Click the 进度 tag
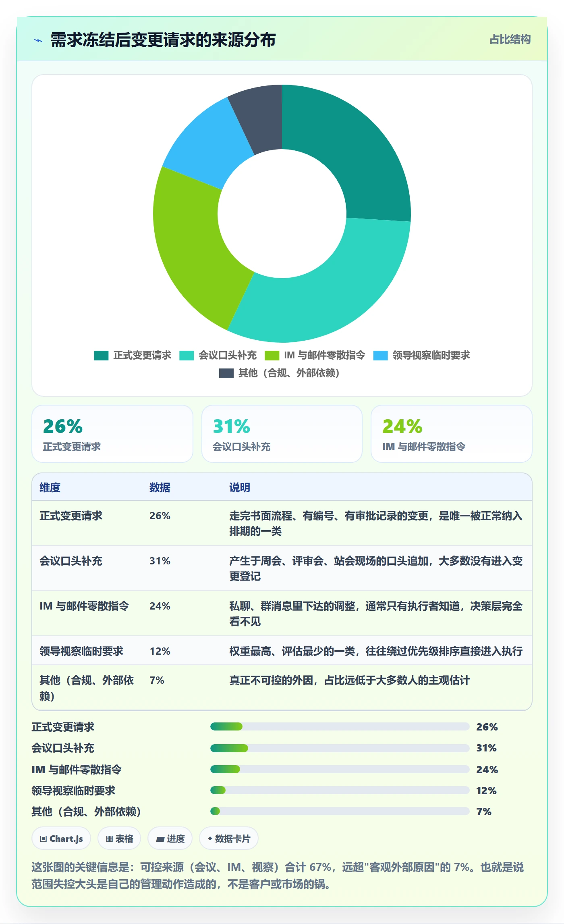The height and width of the screenshot is (924, 564). (x=170, y=839)
